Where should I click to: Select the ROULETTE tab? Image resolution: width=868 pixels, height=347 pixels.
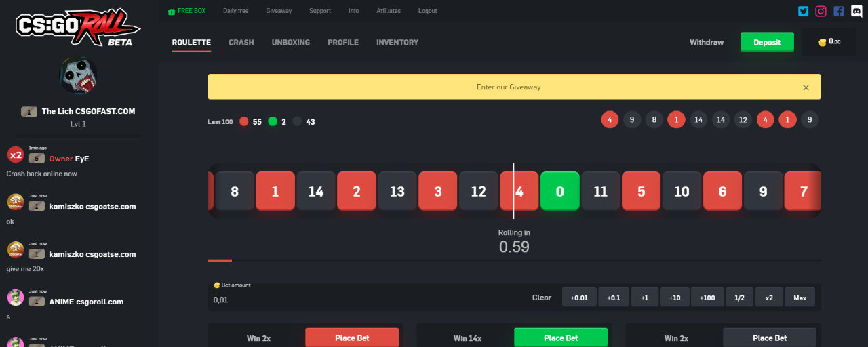pyautogui.click(x=191, y=43)
